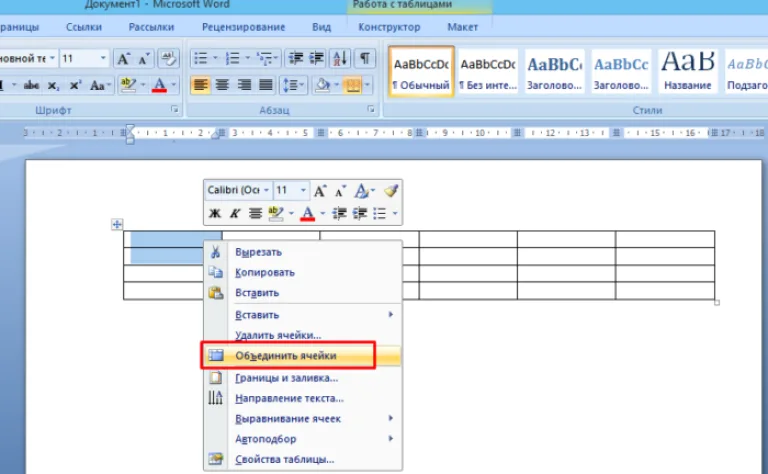Click the Change Case Аа button
Screen dimensions: 768x474
point(98,86)
